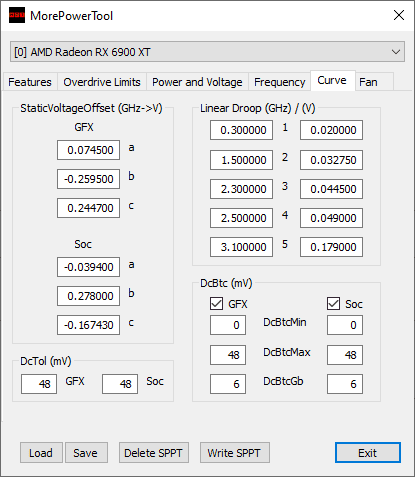
Task: Click the MorePowerTool red app icon
Action: click(x=17, y=15)
